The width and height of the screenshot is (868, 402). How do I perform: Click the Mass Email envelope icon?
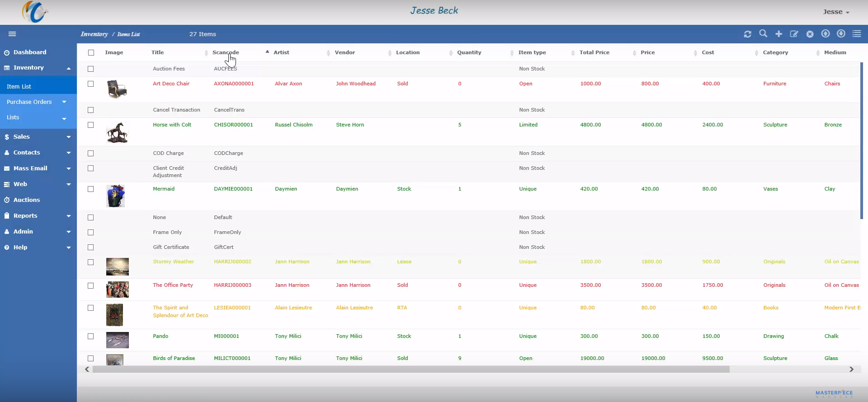[7, 168]
